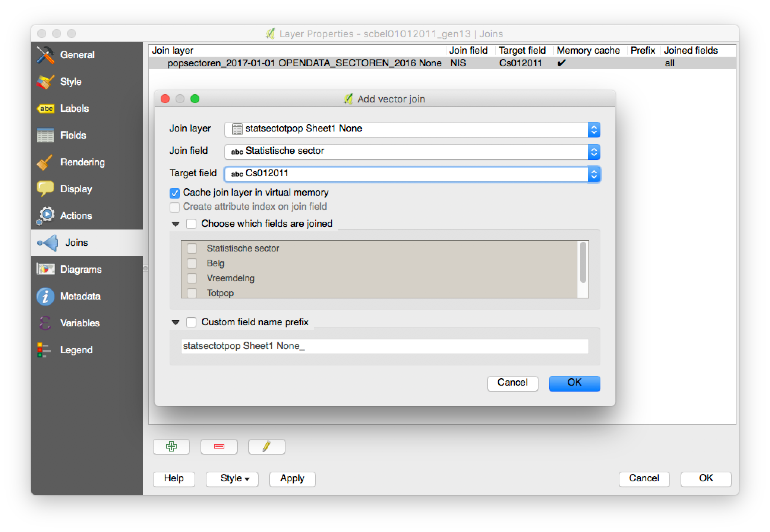This screenshot has width=770, height=532.
Task: Click the abc type icon beside Statistische sector
Action: (x=237, y=152)
